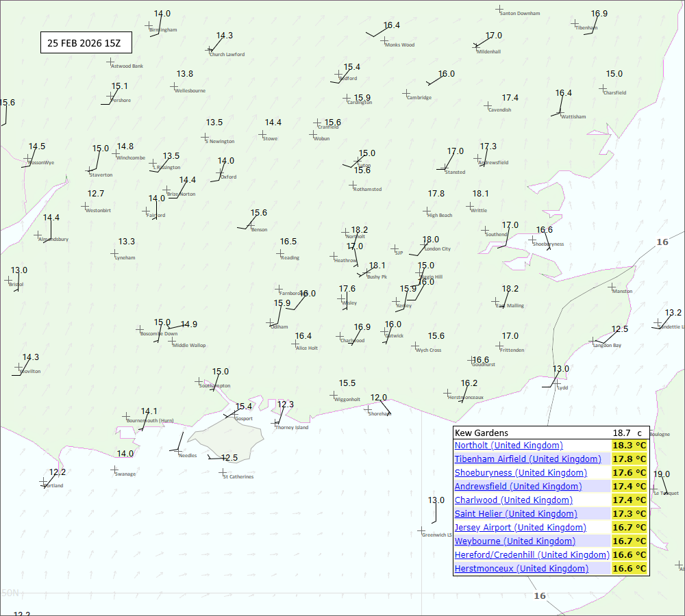Click the Wattisham wind barb marker

[560, 112]
